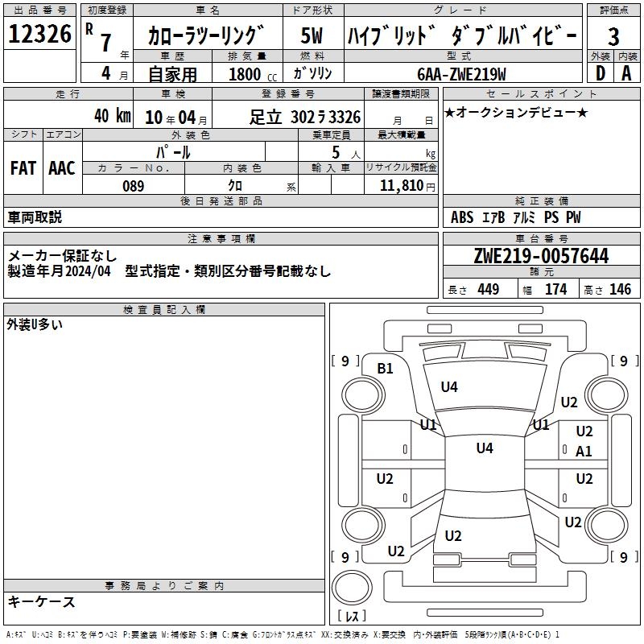Click the PS equipment entry

click(551, 217)
